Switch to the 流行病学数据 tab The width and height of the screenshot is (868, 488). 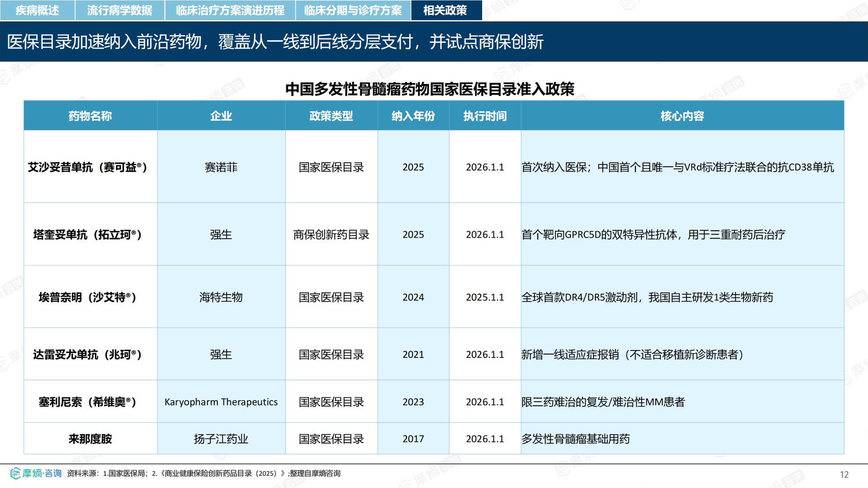coord(120,10)
